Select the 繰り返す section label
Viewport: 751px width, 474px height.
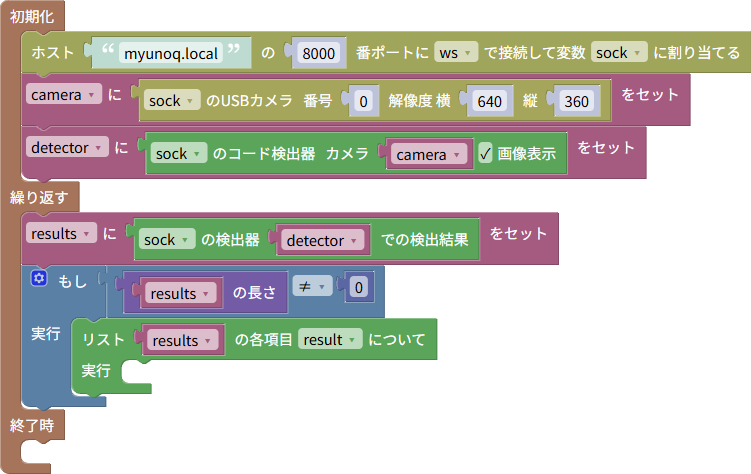(x=39, y=197)
